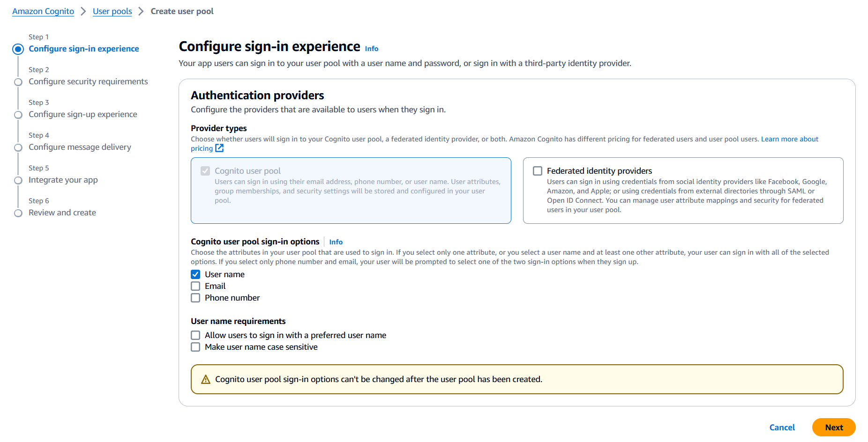Image resolution: width=868 pixels, height=442 pixels.
Task: Check the Email sign-in option
Action: coord(195,286)
